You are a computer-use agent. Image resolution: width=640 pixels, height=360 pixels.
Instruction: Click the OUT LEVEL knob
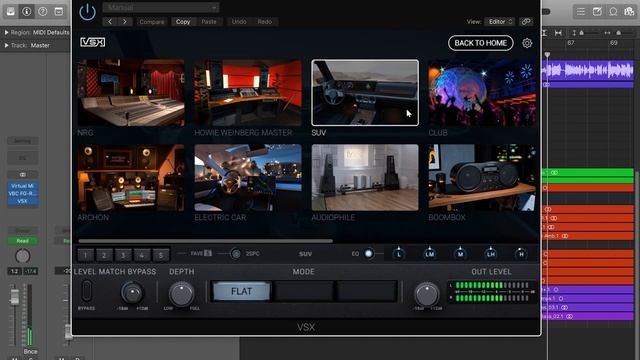[x=427, y=294]
